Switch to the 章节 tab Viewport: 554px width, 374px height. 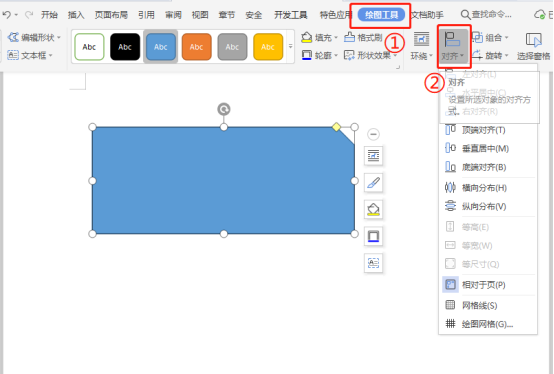point(226,15)
